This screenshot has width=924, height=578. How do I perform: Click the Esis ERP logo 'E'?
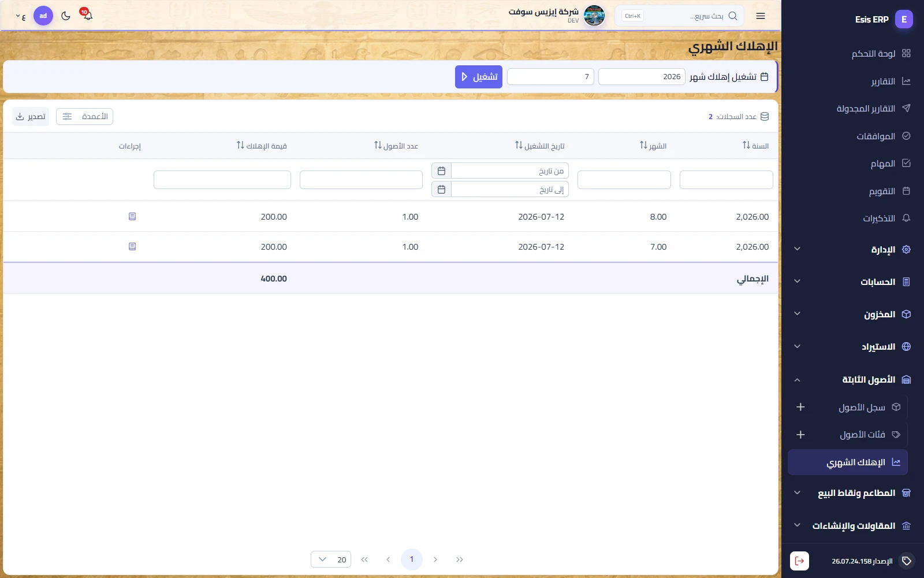(904, 19)
